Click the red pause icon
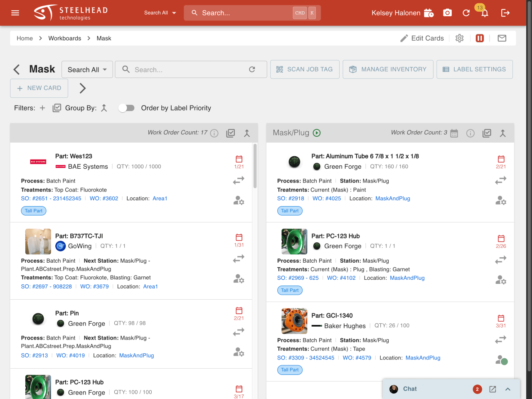Screen dimensions: 532x399 480,38
